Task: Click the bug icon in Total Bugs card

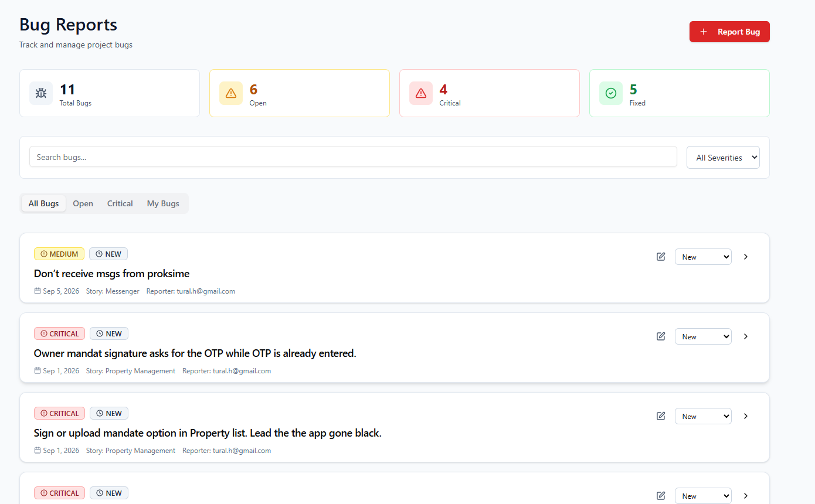Action: click(x=41, y=93)
